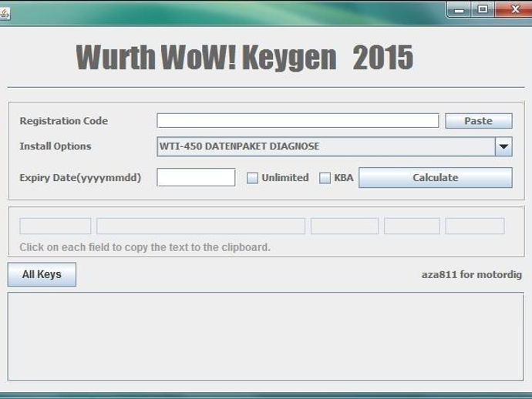Minimize the keygen window
Viewport: 532px width, 399px height.
pyautogui.click(x=459, y=9)
